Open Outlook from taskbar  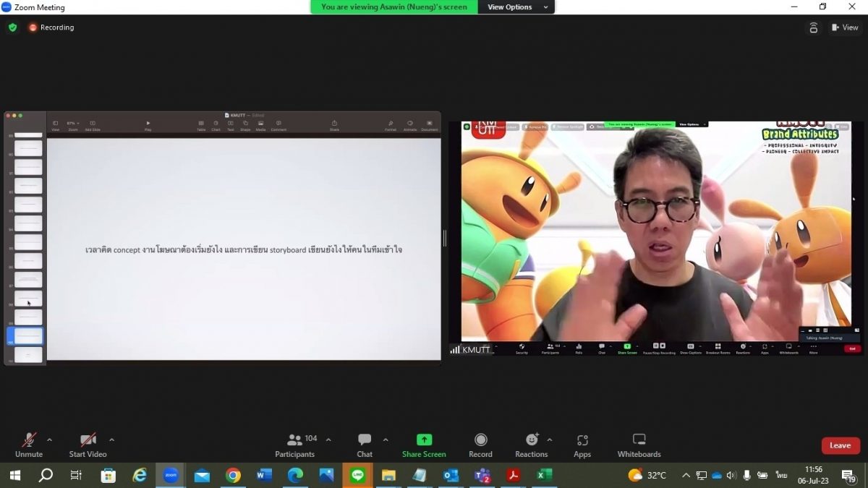click(451, 475)
